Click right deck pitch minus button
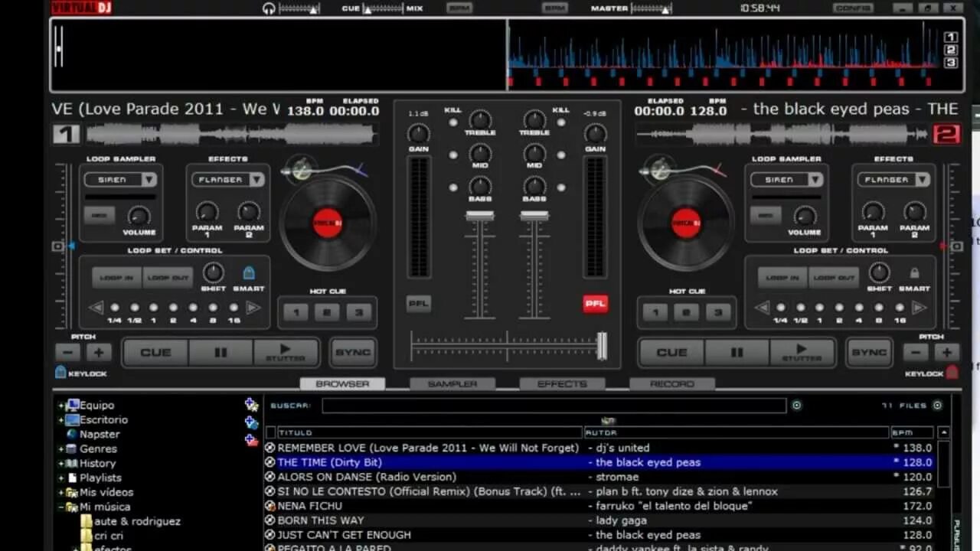 point(916,353)
